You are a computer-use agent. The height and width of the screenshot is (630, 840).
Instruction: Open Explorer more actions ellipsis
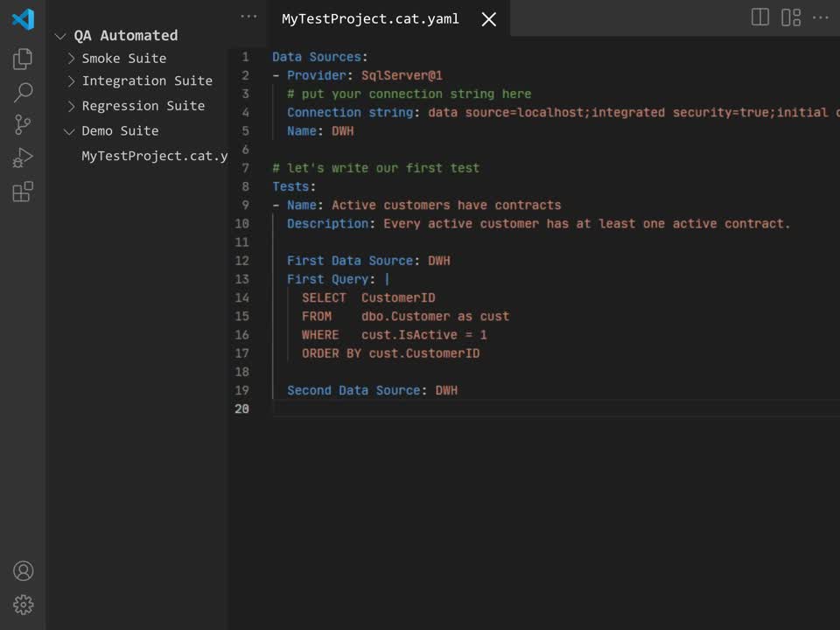tap(248, 16)
